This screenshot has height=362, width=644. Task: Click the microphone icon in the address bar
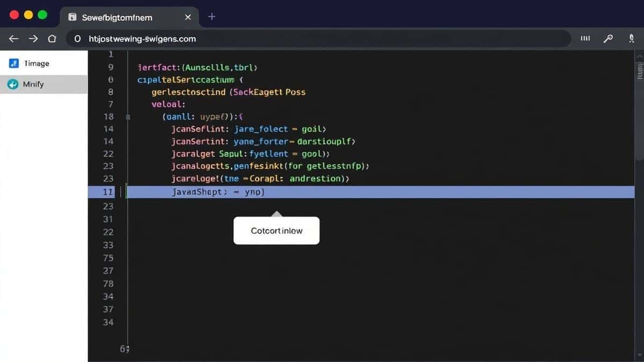tap(631, 38)
